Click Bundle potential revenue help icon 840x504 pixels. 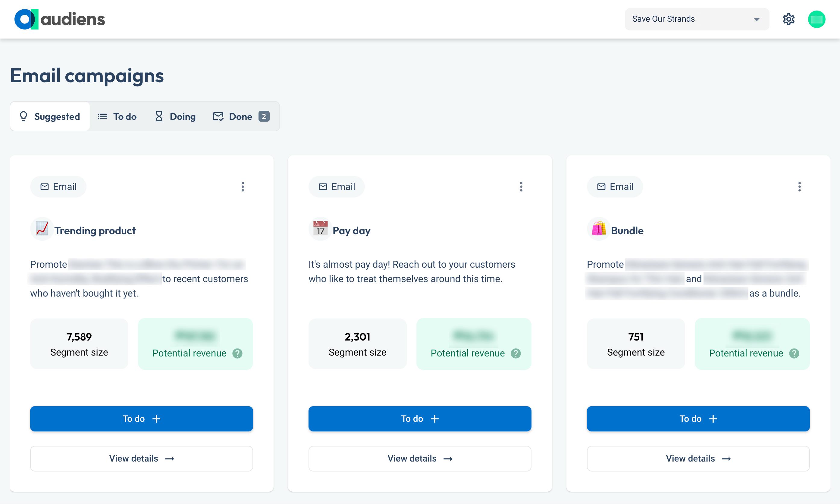794,353
